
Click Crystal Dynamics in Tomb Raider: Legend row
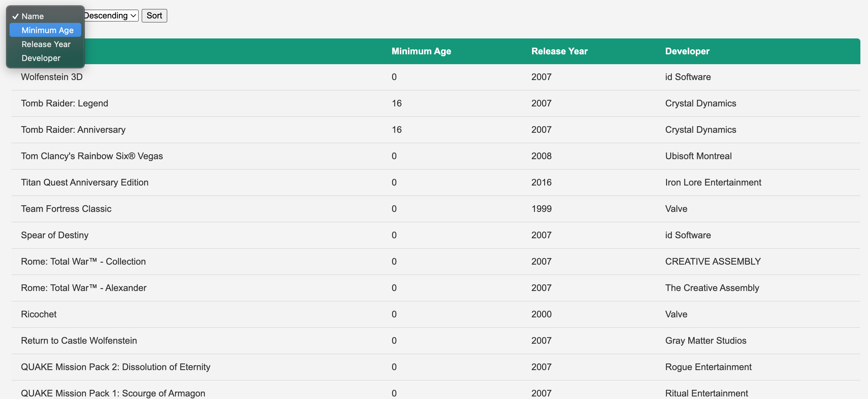click(x=701, y=103)
